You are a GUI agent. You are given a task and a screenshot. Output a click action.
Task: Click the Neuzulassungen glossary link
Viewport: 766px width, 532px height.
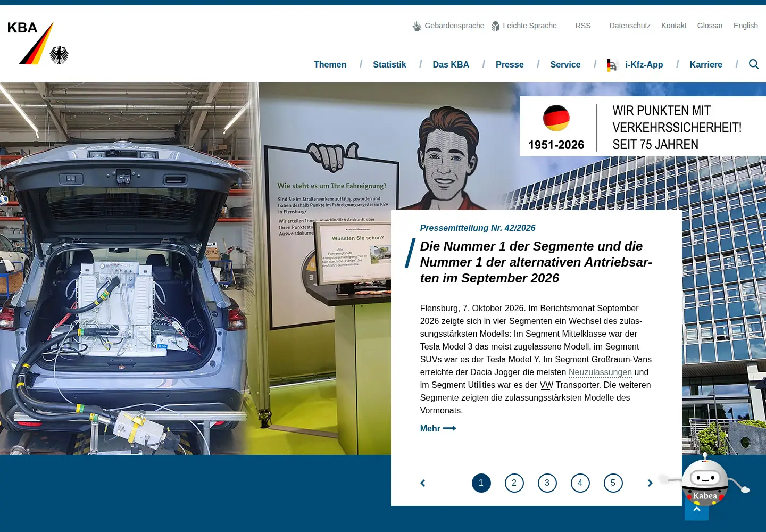600,372
